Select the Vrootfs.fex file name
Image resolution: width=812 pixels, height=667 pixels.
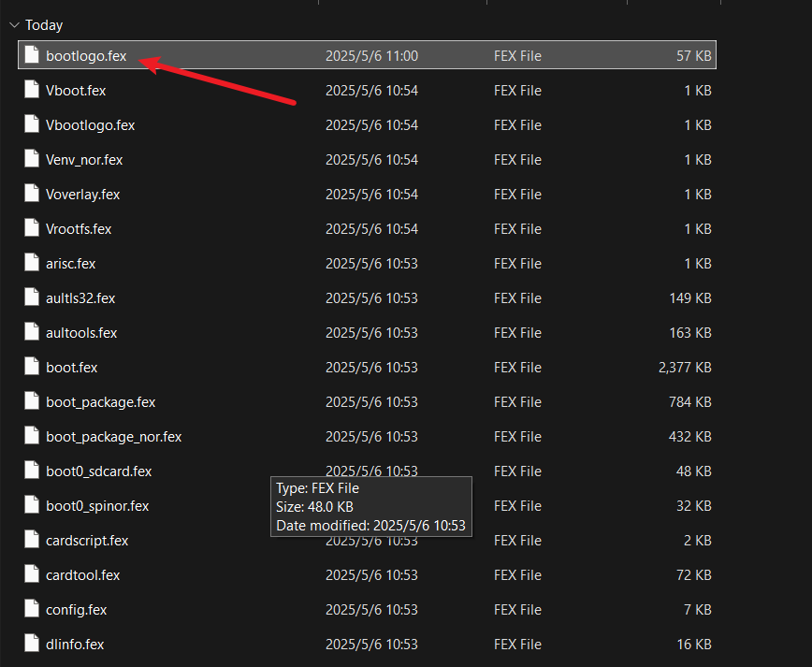(x=79, y=229)
